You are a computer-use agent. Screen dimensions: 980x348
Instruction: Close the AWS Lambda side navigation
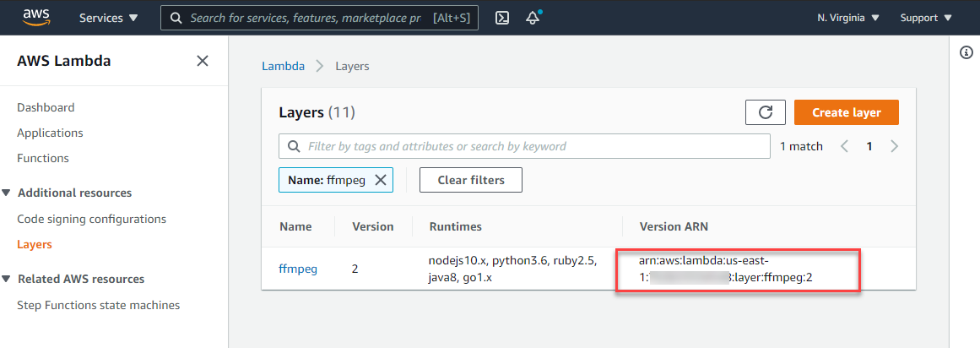point(203,61)
